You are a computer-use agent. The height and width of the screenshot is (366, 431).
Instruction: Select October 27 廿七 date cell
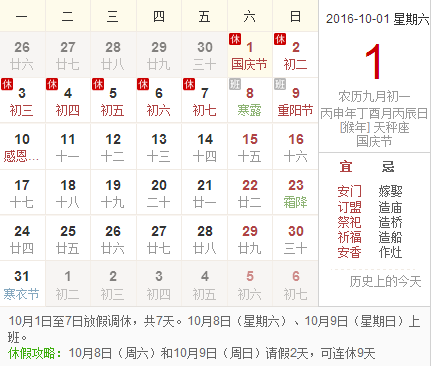159,238
